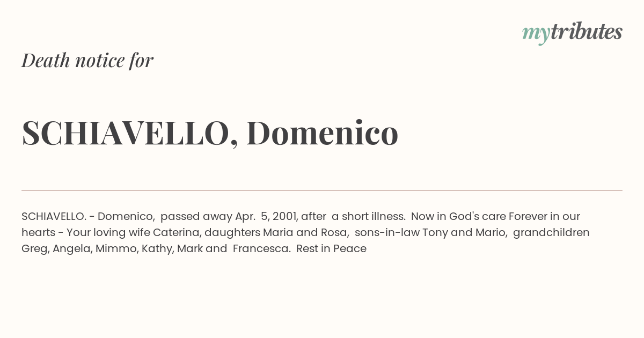Click 'SCHIAVELLO.' at start of the notice text
644x338 pixels.
54,216
